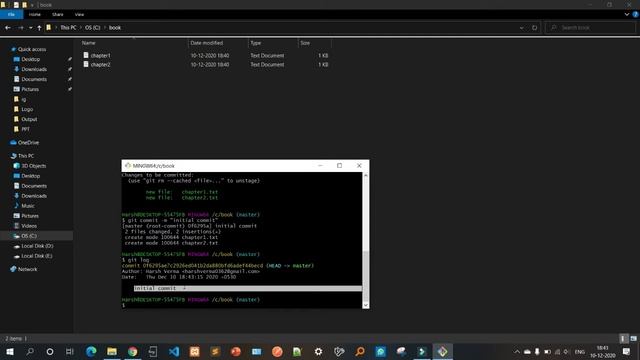Select 'OS (C:)' in the address breadcrumb
The width and height of the screenshot is (640, 360).
93,28
